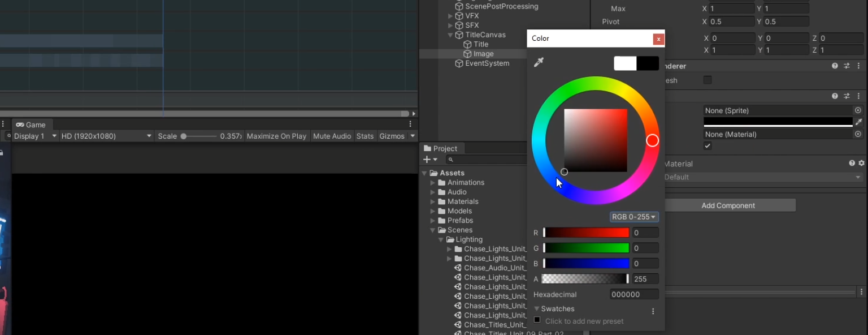
Task: Toggle Maximize On Play in the Game view
Action: pos(276,136)
